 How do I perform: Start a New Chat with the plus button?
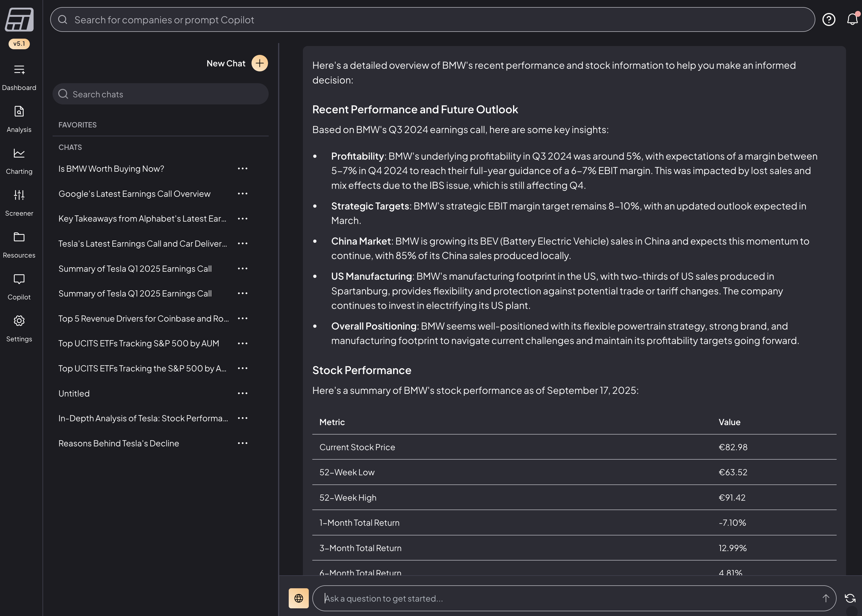(x=259, y=63)
